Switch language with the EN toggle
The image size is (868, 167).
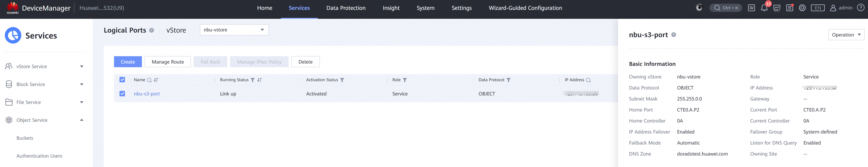818,8
